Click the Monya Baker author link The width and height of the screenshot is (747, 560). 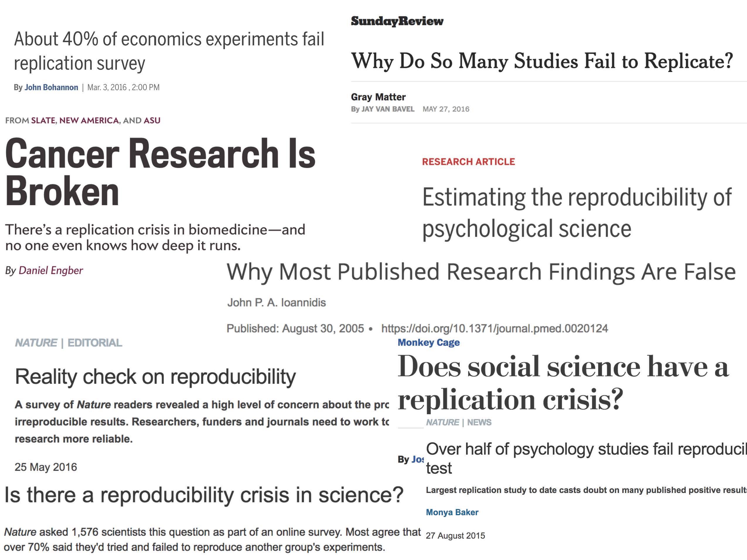452,512
